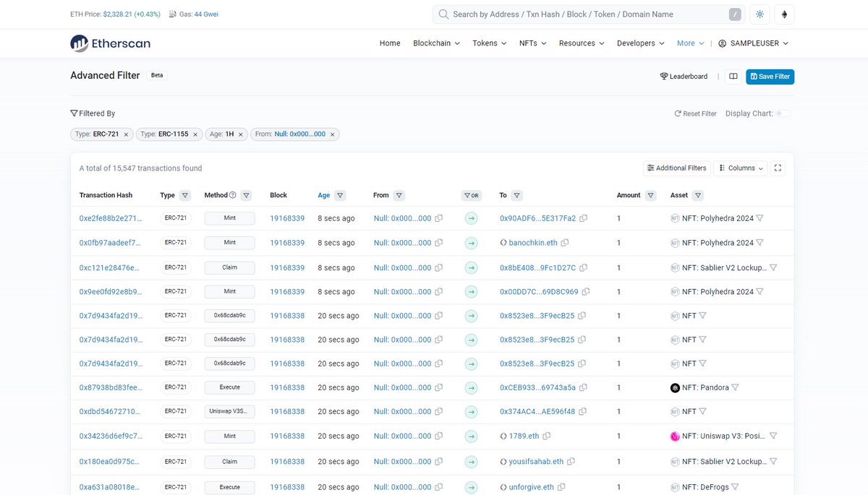Expand the More navigation dropdown

click(x=689, y=43)
